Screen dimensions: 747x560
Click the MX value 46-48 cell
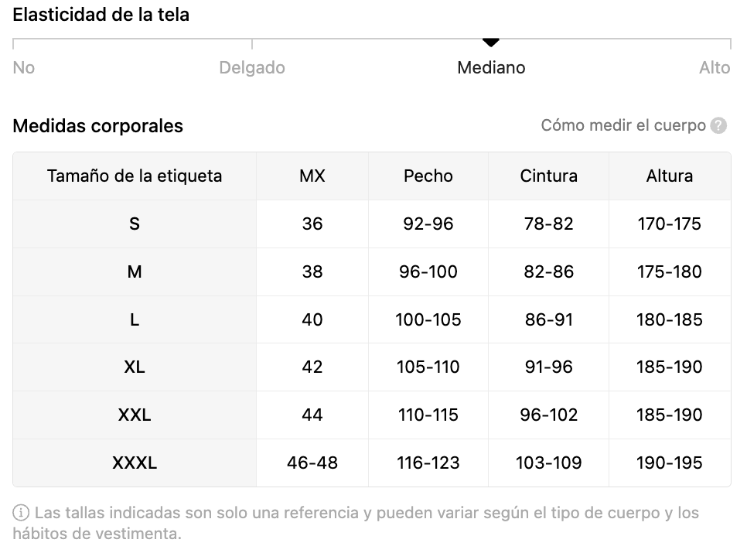pyautogui.click(x=312, y=463)
